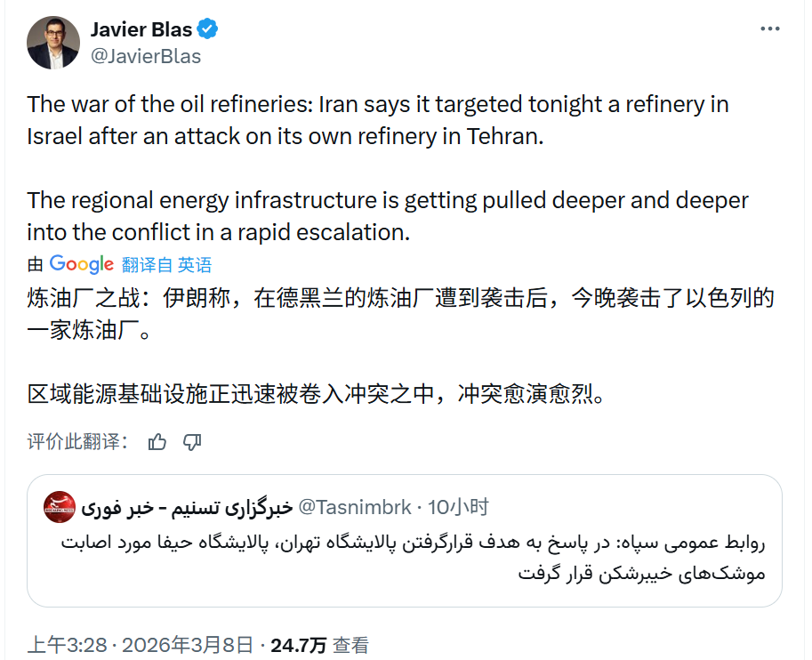Click the '10小时' quoted post timestamp
The image size is (812, 660).
click(x=458, y=507)
